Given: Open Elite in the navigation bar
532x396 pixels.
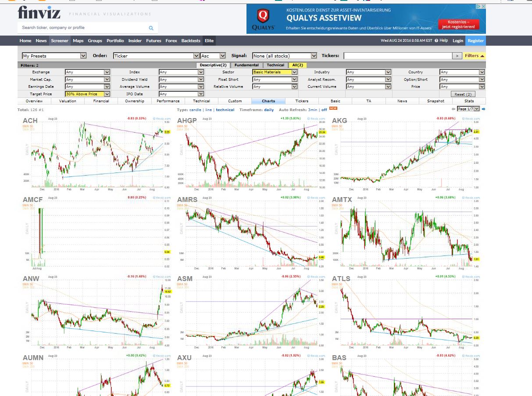Looking at the screenshot, I should click(209, 41).
